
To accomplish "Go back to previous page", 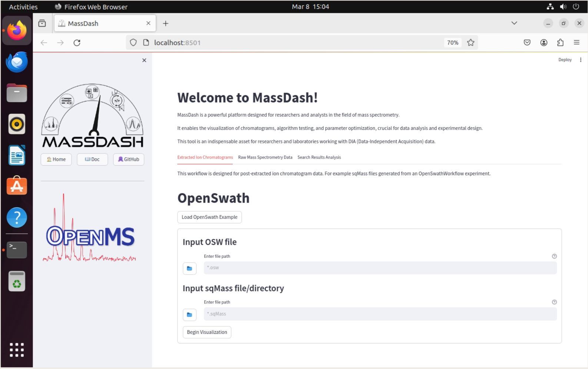I will pyautogui.click(x=44, y=43).
